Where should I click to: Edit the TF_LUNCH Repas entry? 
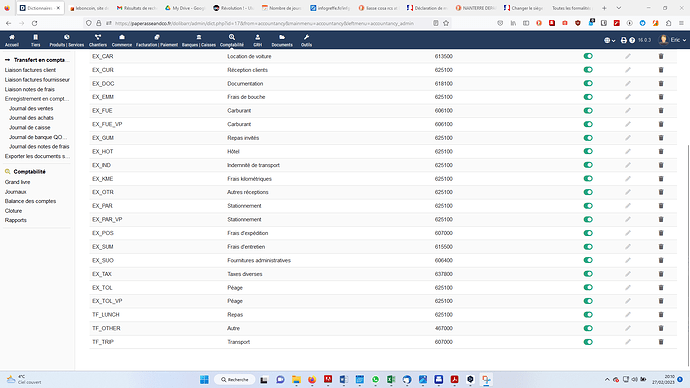(x=628, y=315)
